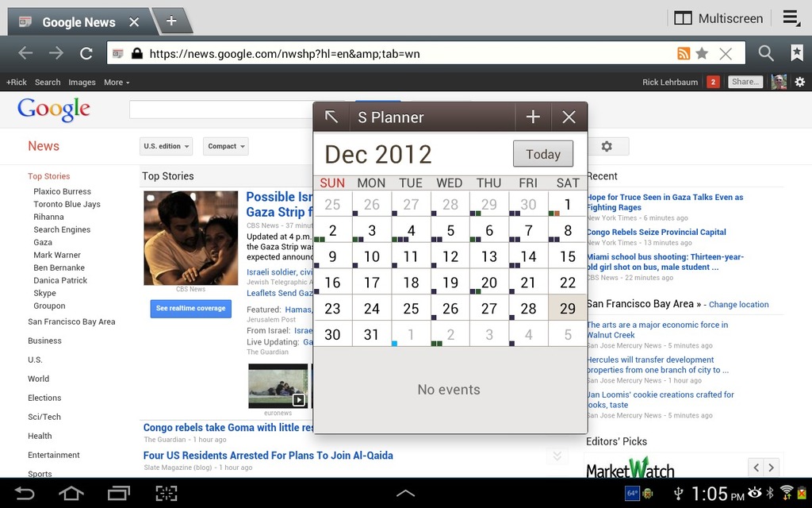Click Change location link

click(x=738, y=304)
